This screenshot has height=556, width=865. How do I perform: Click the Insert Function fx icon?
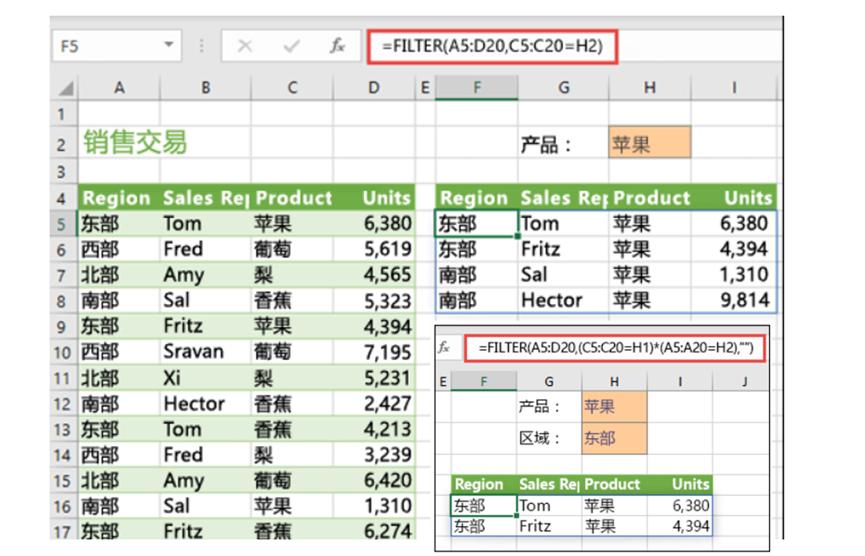(338, 46)
